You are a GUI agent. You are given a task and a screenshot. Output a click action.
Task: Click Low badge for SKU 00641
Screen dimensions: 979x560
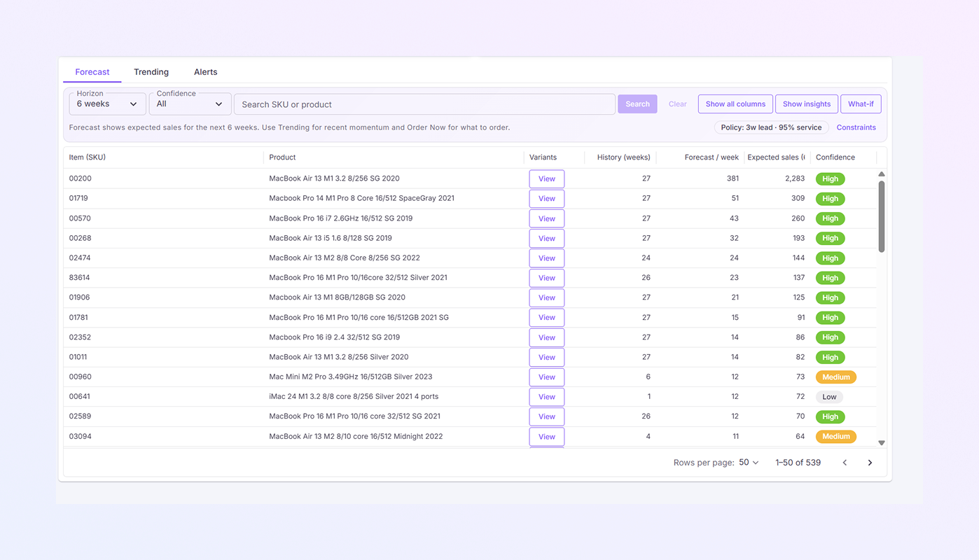[829, 397]
